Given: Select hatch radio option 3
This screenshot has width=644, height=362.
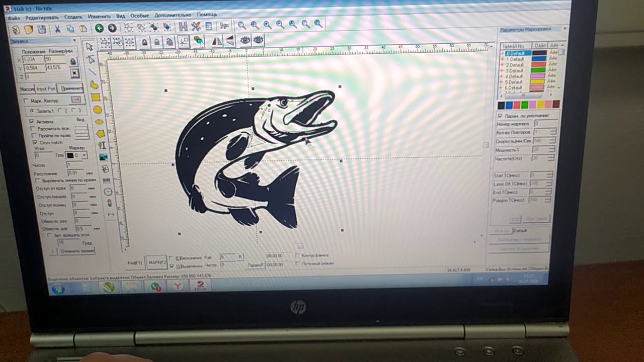Looking at the screenshot, I should click(72, 110).
